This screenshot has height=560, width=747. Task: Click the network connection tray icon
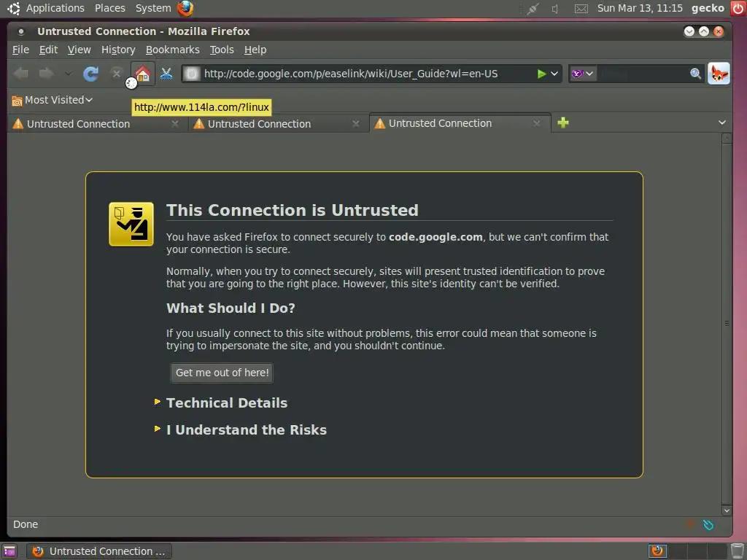532,9
